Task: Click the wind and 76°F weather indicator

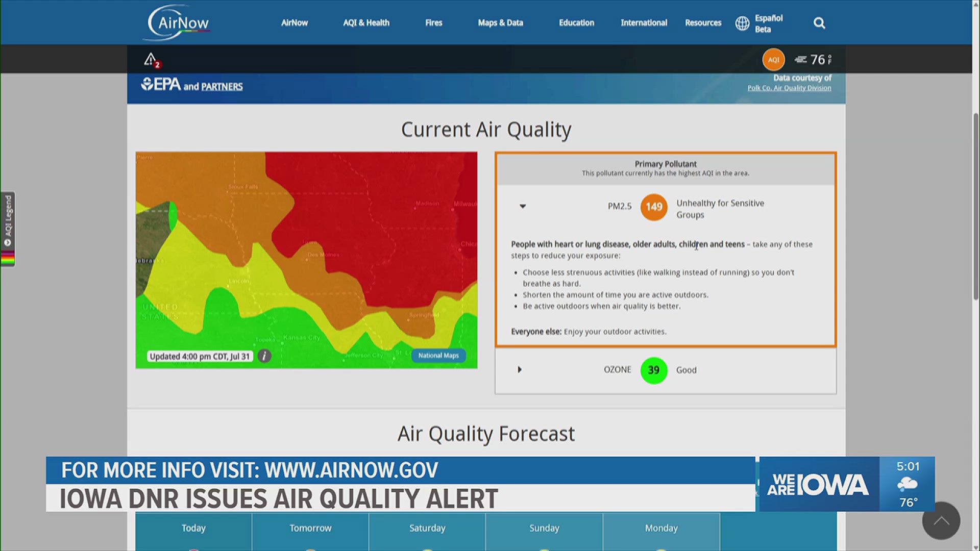Action: pyautogui.click(x=814, y=60)
